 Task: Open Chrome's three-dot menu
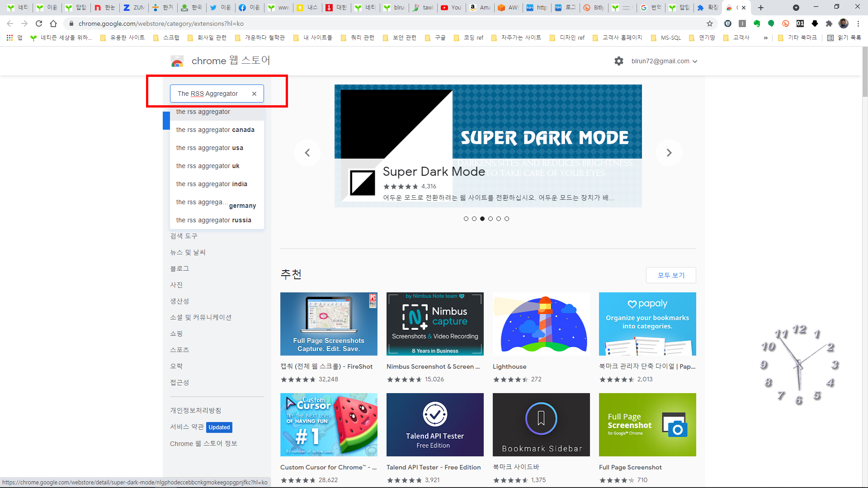click(858, 23)
